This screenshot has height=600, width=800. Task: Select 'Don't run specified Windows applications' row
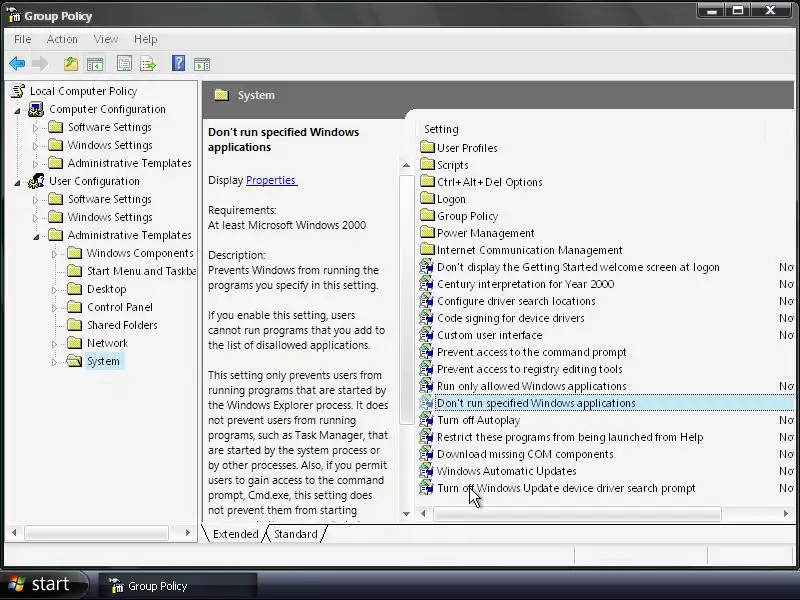click(x=606, y=403)
